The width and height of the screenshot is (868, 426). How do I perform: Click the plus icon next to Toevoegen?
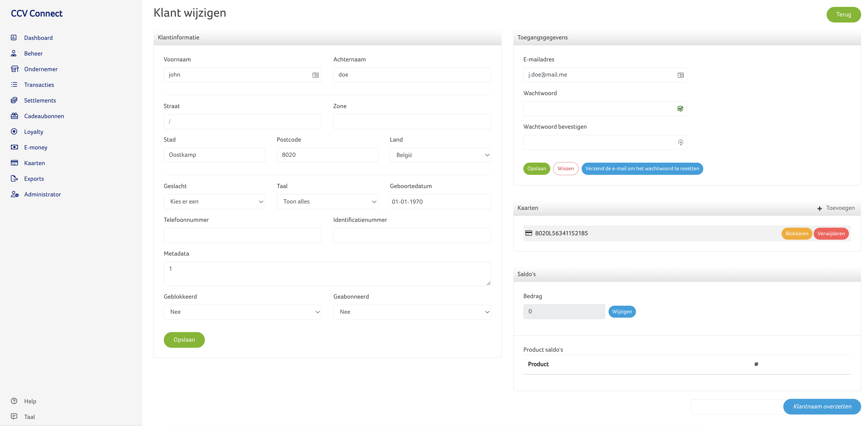tap(820, 208)
